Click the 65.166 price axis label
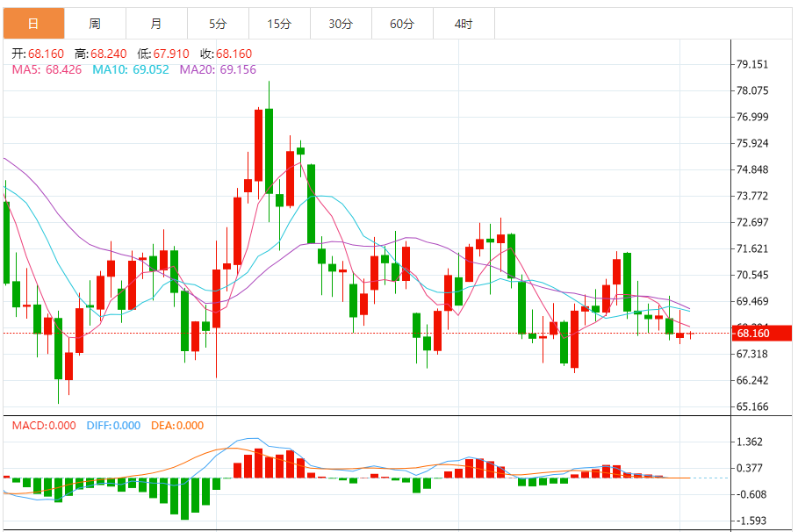 752,406
